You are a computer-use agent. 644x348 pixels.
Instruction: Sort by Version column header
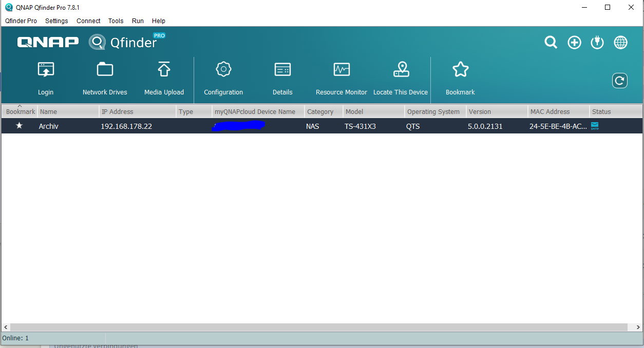(x=497, y=111)
